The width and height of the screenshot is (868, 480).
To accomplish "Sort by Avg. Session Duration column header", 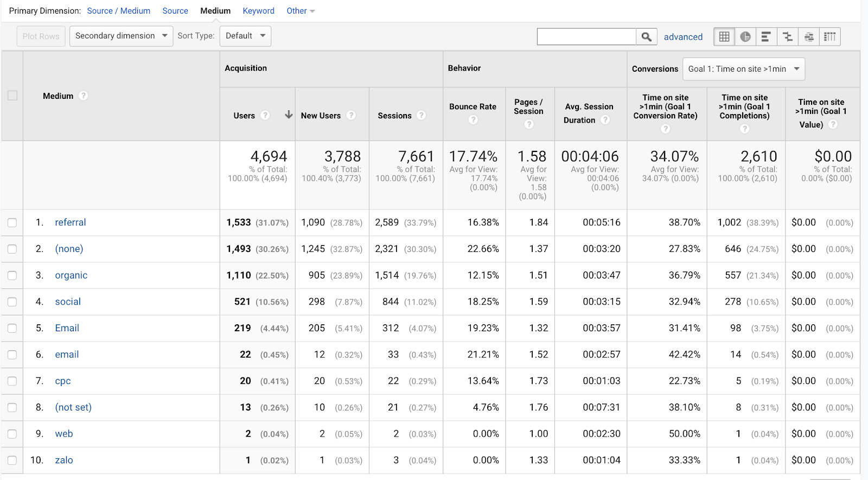I will (x=589, y=113).
